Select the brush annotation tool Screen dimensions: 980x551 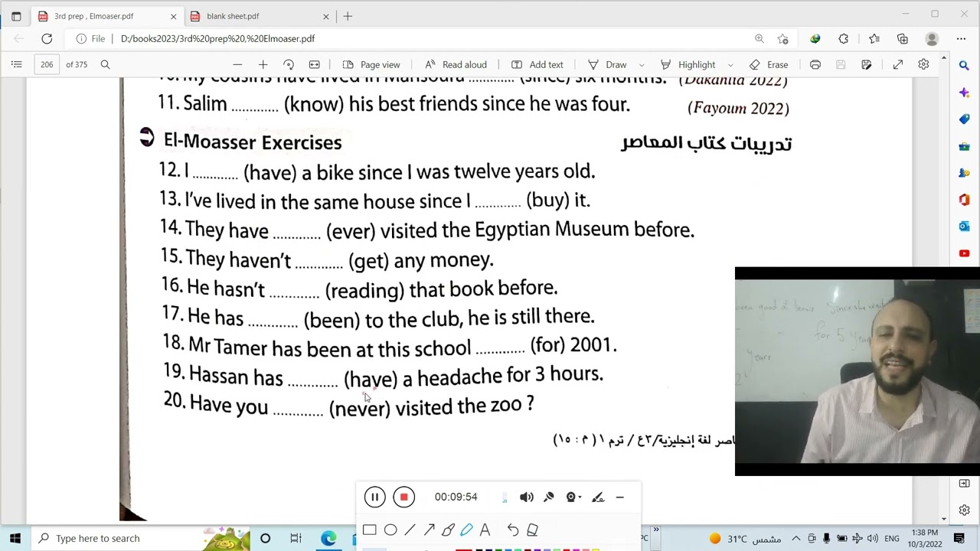(x=448, y=530)
